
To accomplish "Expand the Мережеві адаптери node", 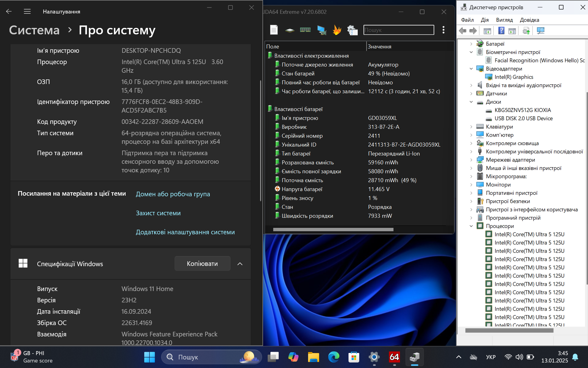I will click(x=471, y=160).
